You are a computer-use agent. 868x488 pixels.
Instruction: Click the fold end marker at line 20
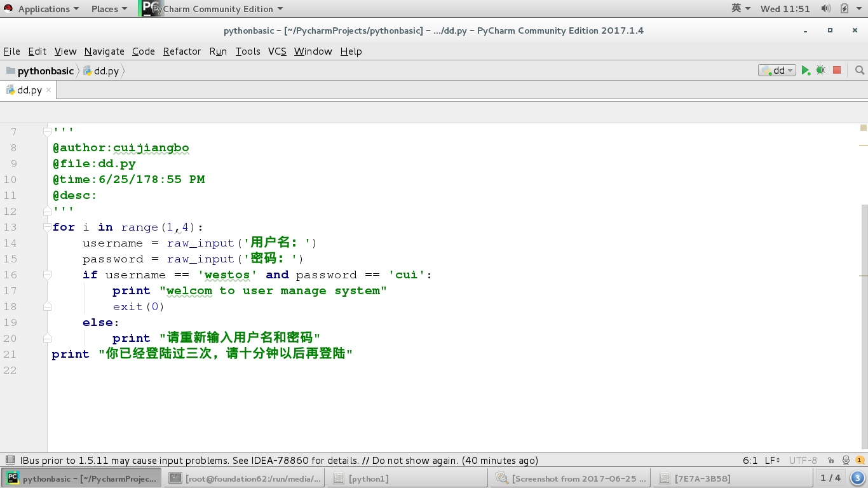47,338
